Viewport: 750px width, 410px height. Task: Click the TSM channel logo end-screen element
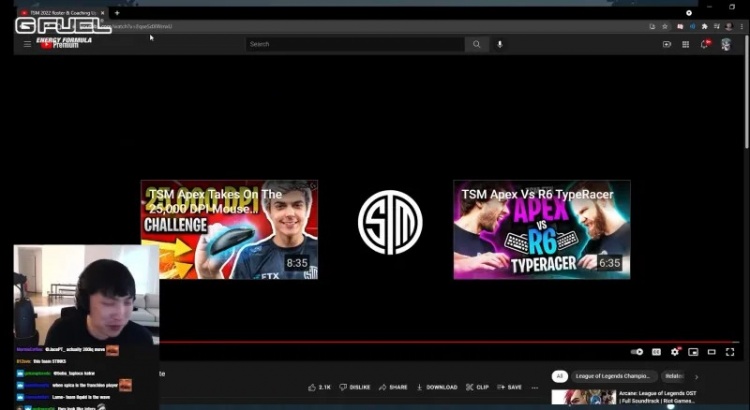click(390, 222)
